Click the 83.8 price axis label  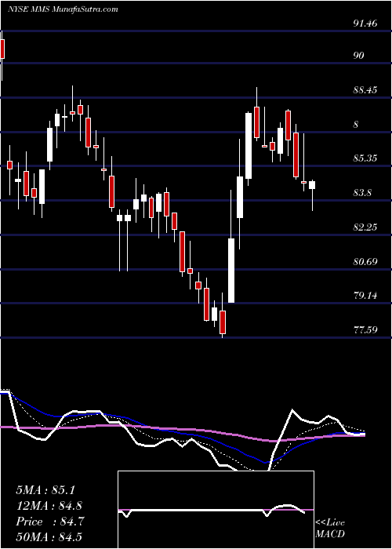(x=362, y=192)
